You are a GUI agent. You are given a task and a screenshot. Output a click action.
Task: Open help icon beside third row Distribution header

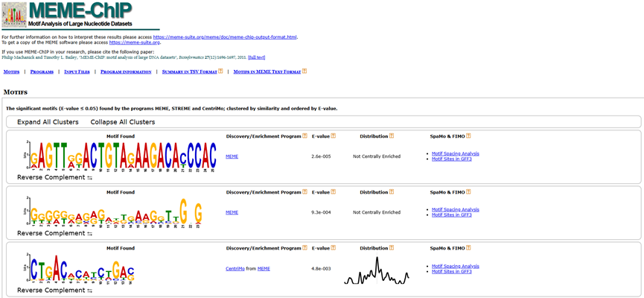pyautogui.click(x=392, y=248)
